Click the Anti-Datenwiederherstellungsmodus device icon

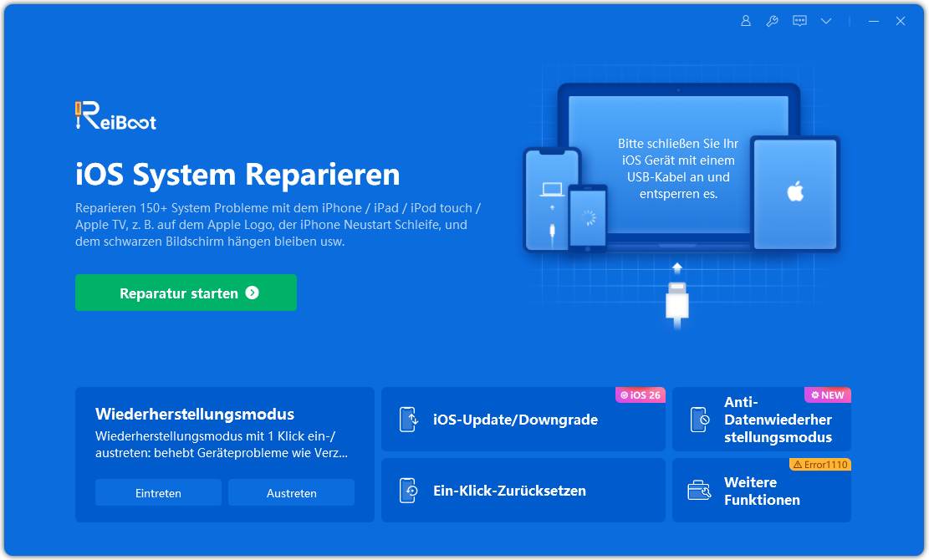(x=699, y=420)
